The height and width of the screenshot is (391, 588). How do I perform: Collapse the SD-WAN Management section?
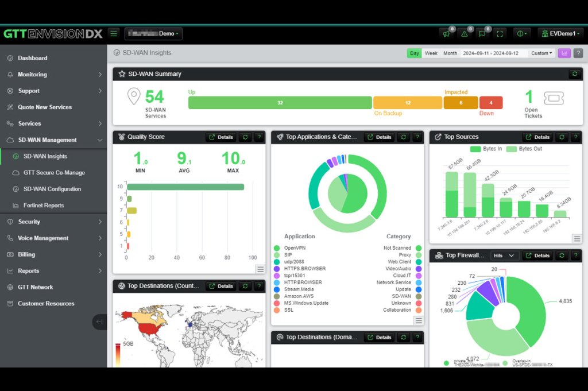pyautogui.click(x=53, y=140)
